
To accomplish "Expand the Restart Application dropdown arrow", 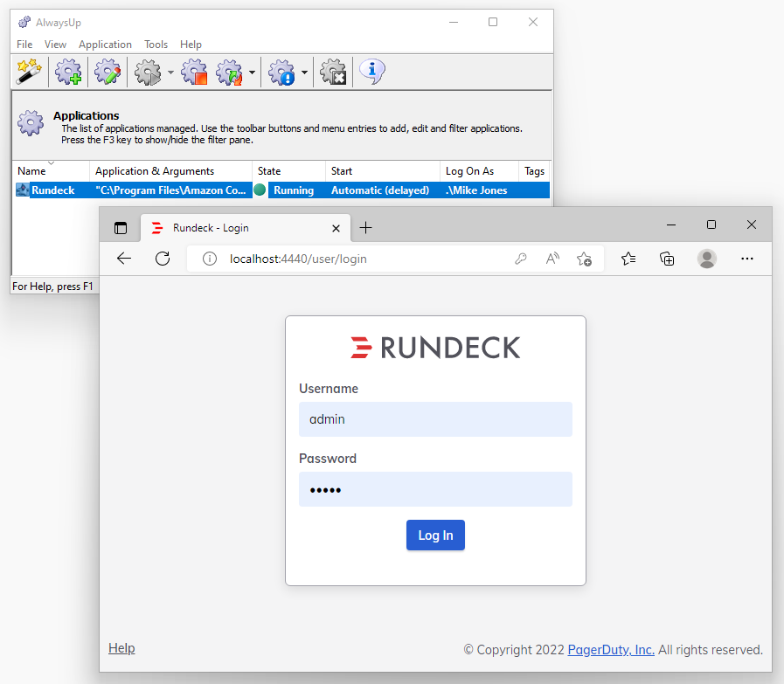I will coord(252,73).
